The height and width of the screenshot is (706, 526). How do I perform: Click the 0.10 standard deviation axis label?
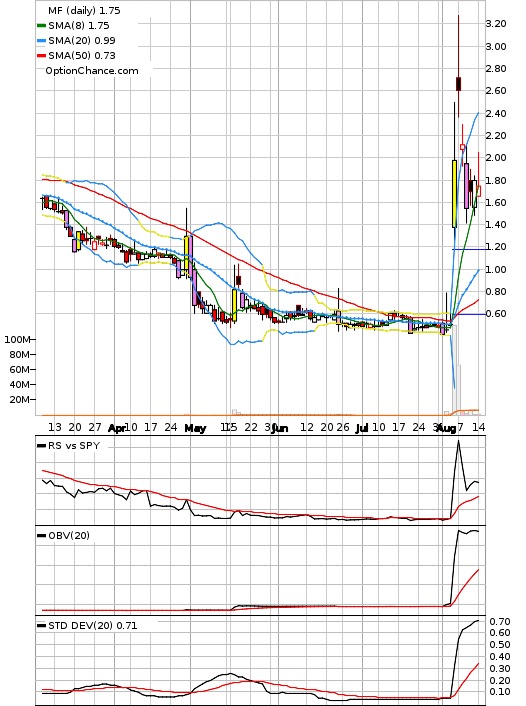point(500,692)
